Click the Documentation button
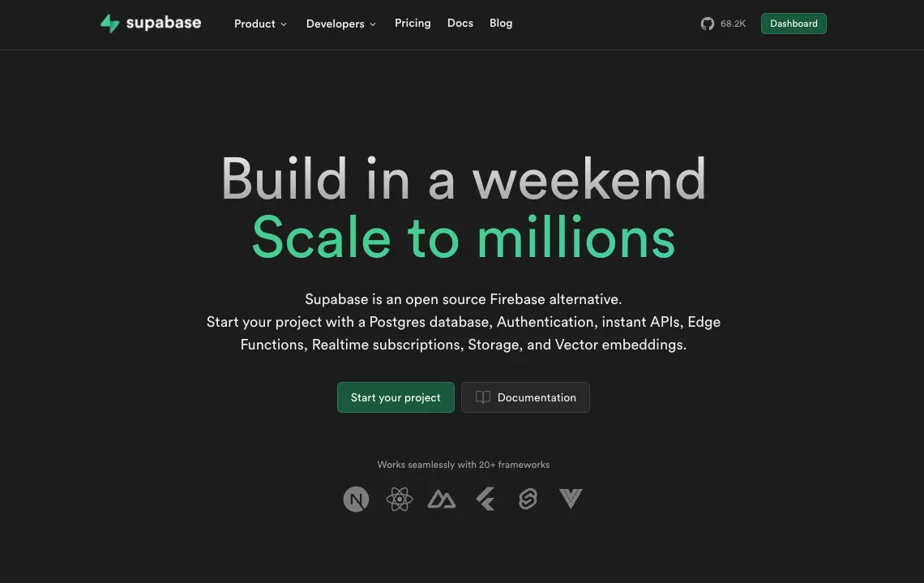This screenshot has height=583, width=924. coord(525,397)
